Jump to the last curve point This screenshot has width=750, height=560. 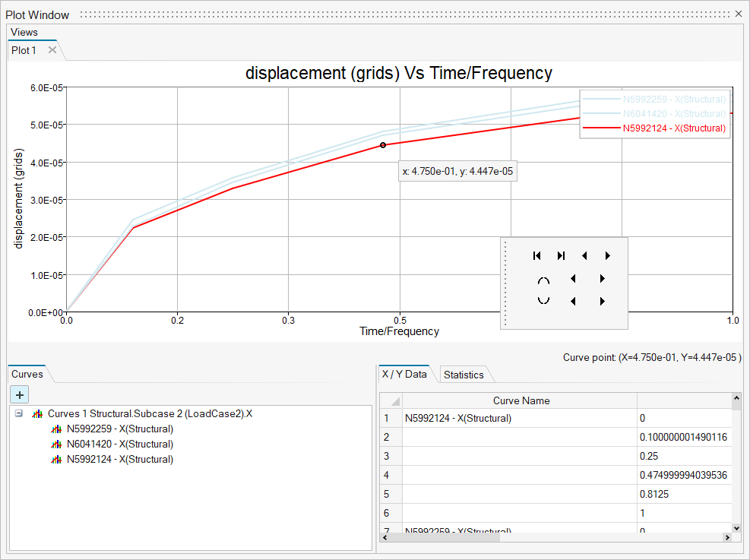[x=561, y=256]
